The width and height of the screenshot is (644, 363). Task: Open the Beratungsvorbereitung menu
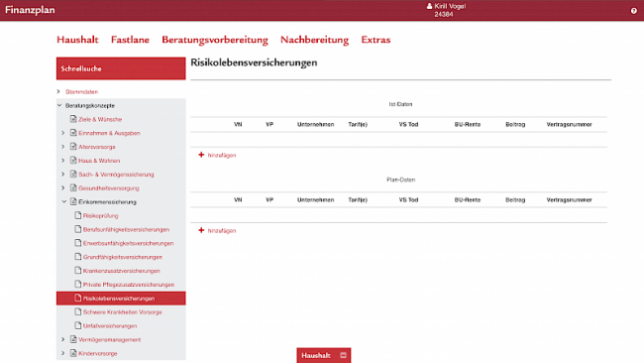215,40
